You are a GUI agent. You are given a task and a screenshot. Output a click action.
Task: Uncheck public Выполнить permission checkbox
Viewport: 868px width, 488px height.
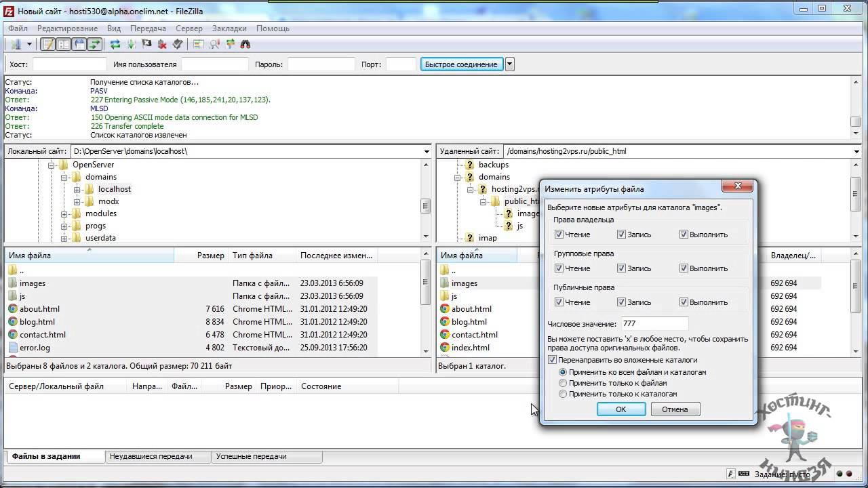(684, 302)
